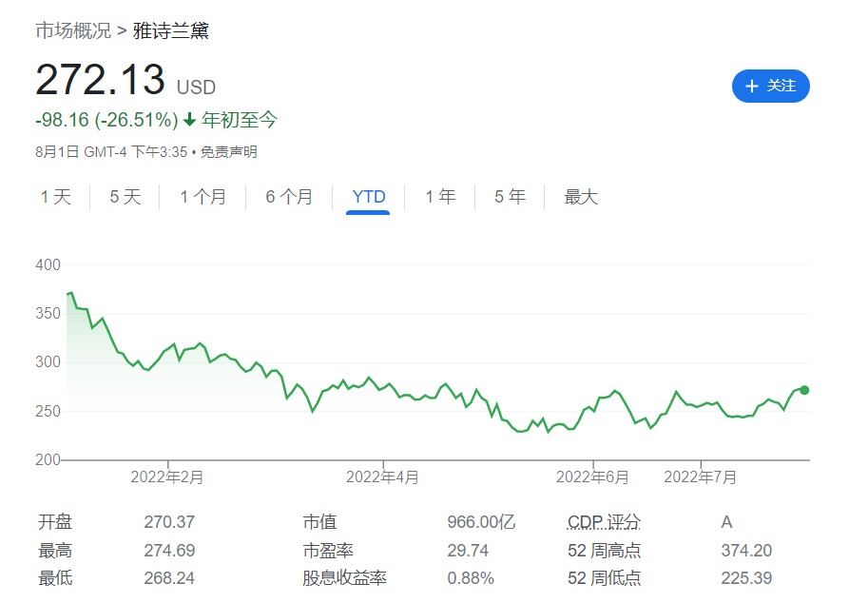Viewport: 868px width, 603px height.
Task: Select the 最大 max range tab
Action: 581,197
